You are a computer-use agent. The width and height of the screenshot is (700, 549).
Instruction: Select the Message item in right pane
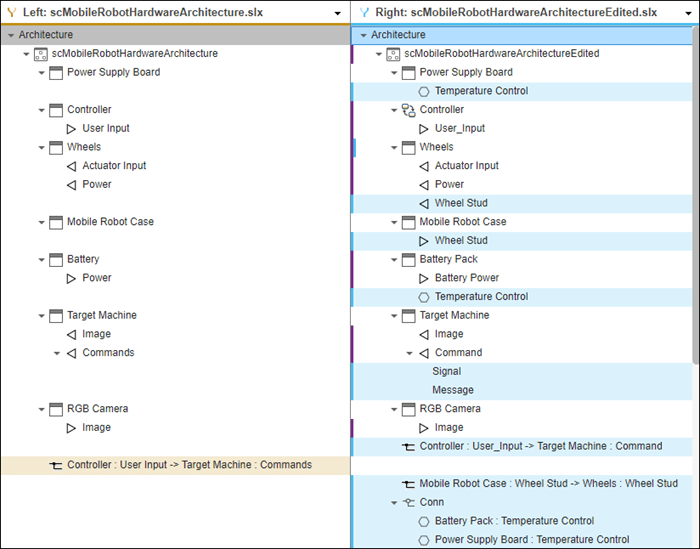tap(452, 390)
